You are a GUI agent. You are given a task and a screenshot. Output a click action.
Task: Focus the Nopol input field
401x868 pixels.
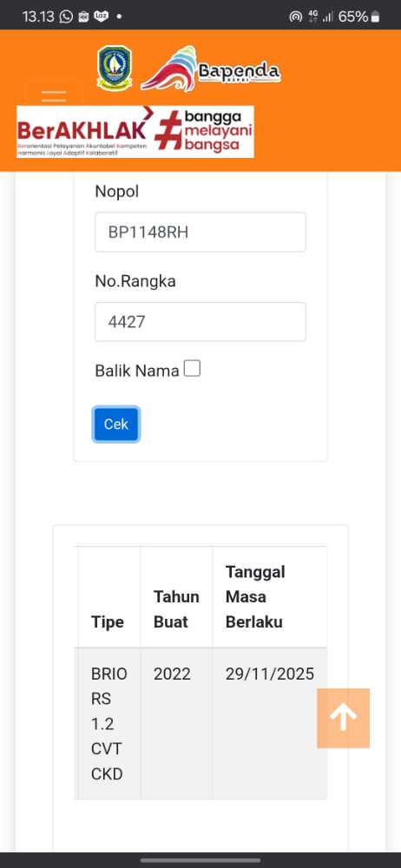[200, 232]
